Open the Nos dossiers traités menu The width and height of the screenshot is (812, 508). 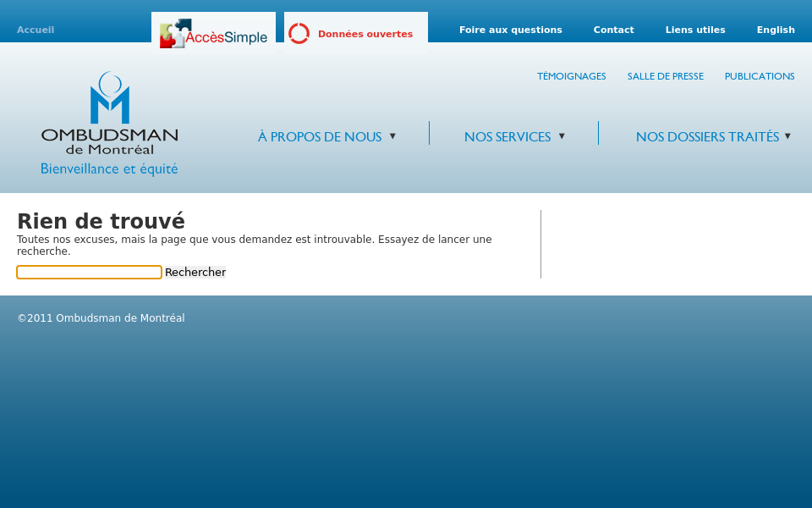coord(707,136)
